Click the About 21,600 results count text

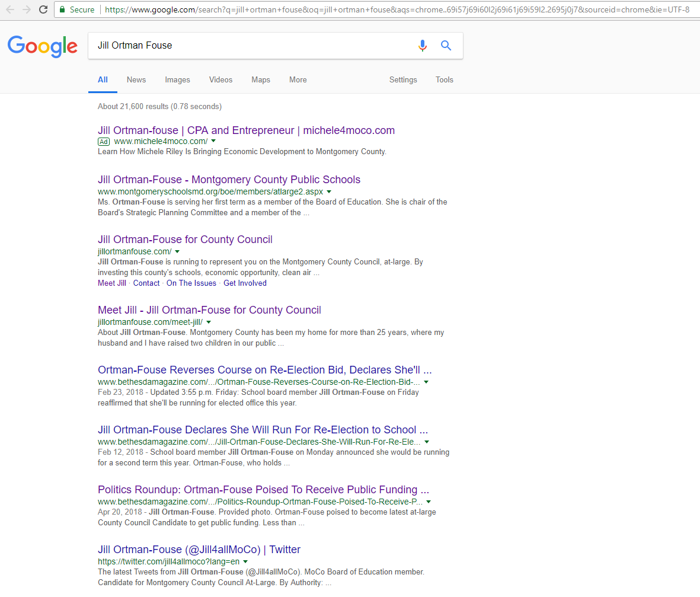160,106
